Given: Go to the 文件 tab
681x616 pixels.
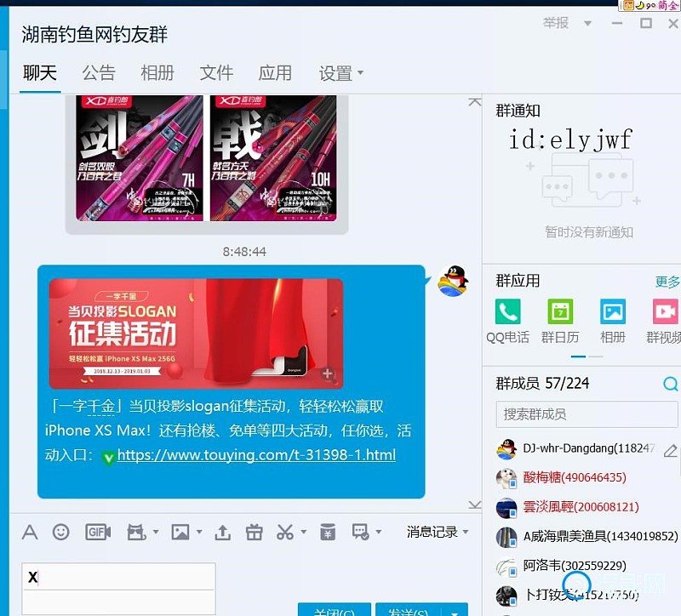Looking at the screenshot, I should (216, 73).
